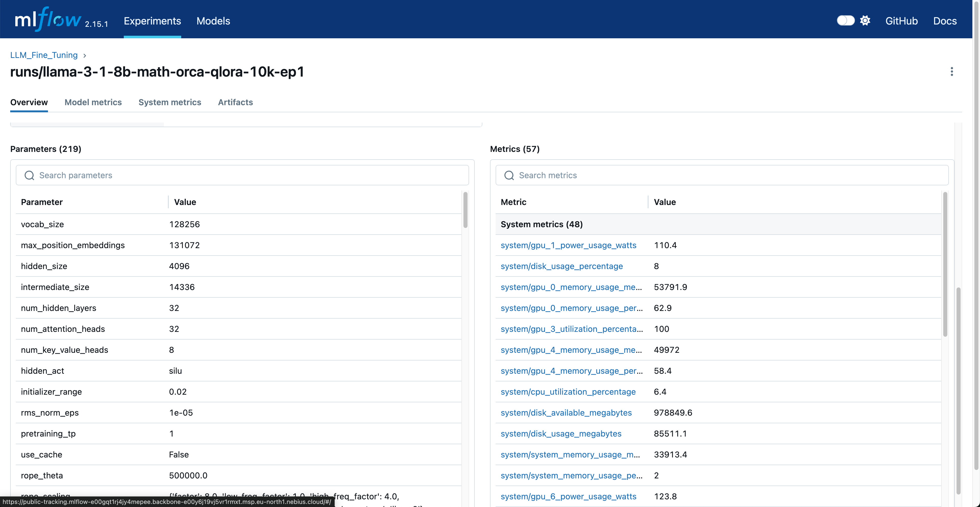
Task: Switch to the System metrics tab
Action: (x=170, y=102)
